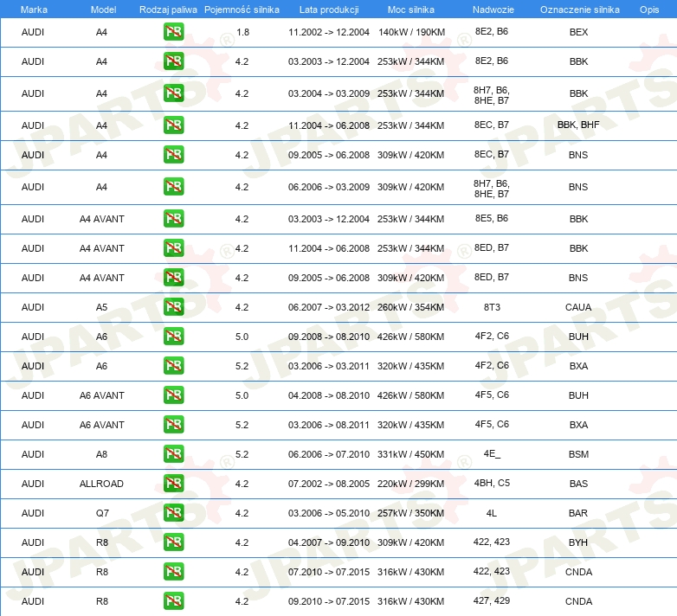
Task: Click the fuel icon for the 1.8 BEX A4
Action: pos(173,32)
